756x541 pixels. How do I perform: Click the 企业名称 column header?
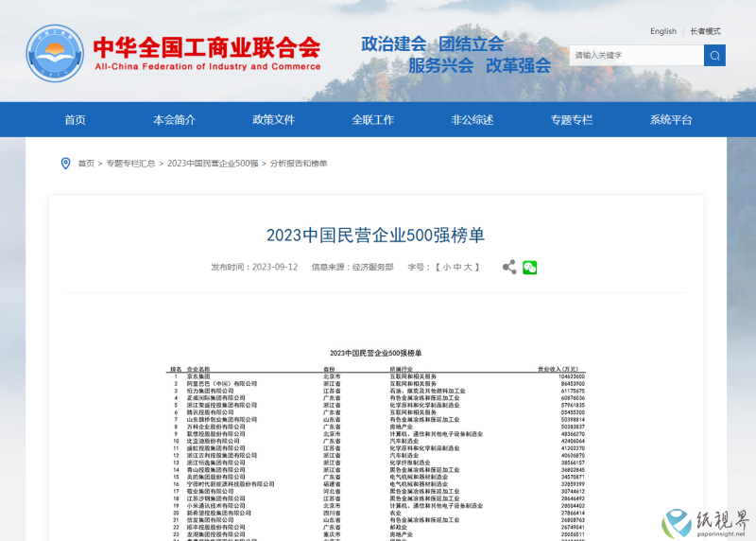pyautogui.click(x=198, y=369)
